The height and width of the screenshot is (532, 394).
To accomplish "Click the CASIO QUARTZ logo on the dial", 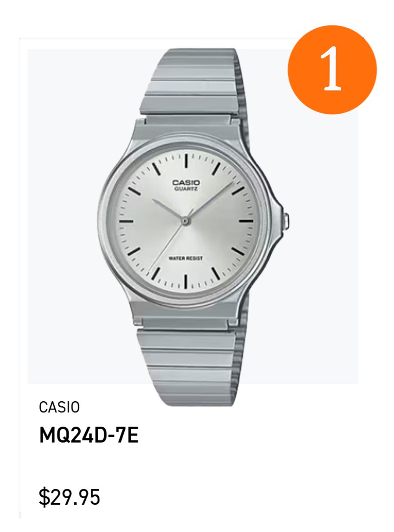I will tap(186, 185).
